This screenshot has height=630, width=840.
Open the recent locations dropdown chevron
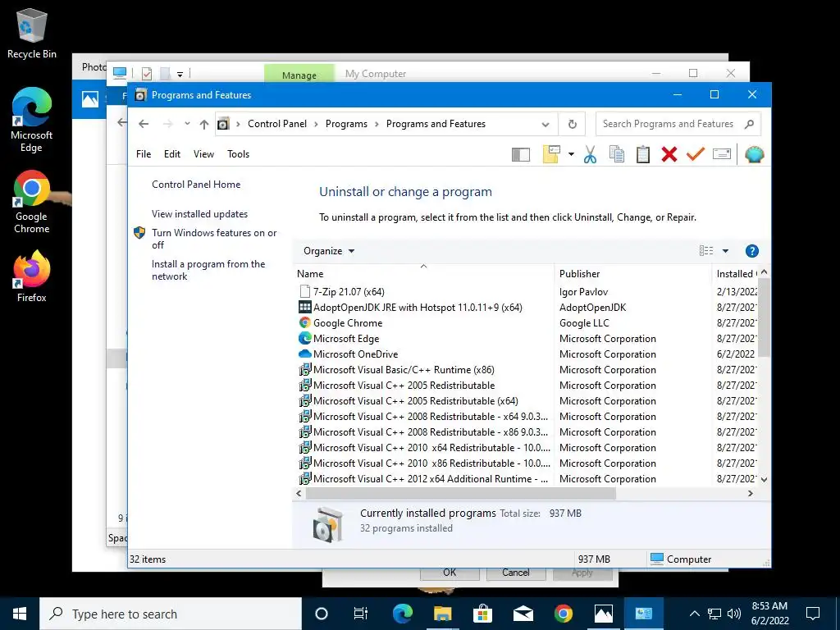point(187,124)
